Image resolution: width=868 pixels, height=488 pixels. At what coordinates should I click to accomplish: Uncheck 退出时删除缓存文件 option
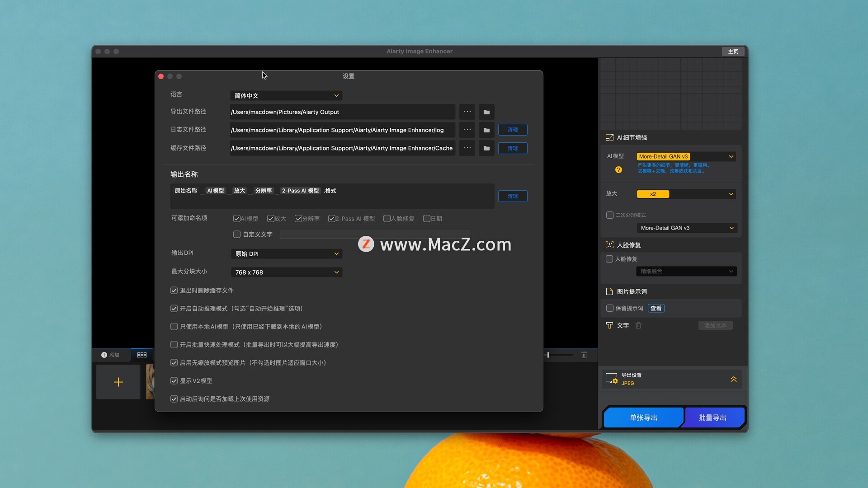tap(174, 291)
